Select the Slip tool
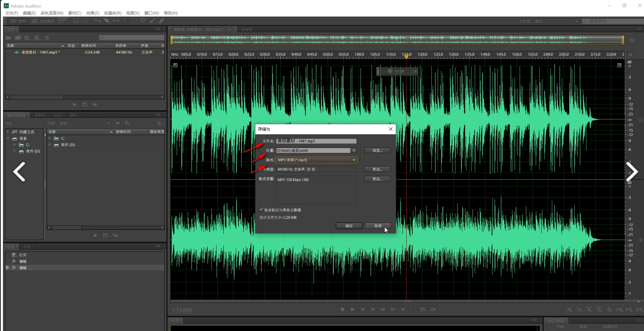 [x=115, y=21]
